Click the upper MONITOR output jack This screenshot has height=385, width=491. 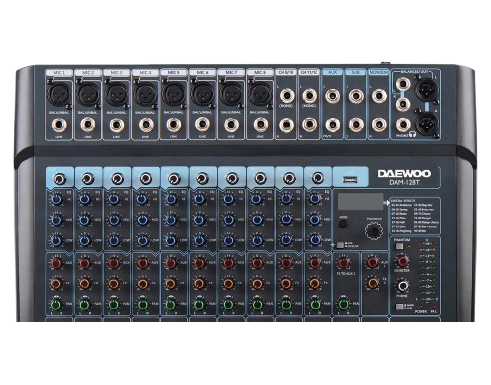click(379, 96)
